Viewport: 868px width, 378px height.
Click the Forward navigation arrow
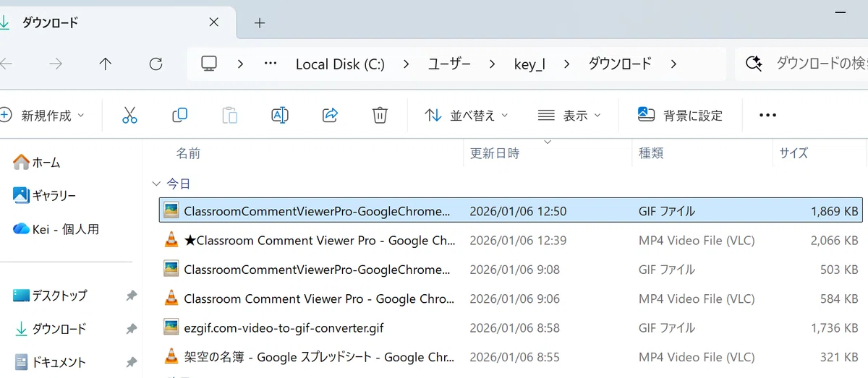tap(55, 64)
